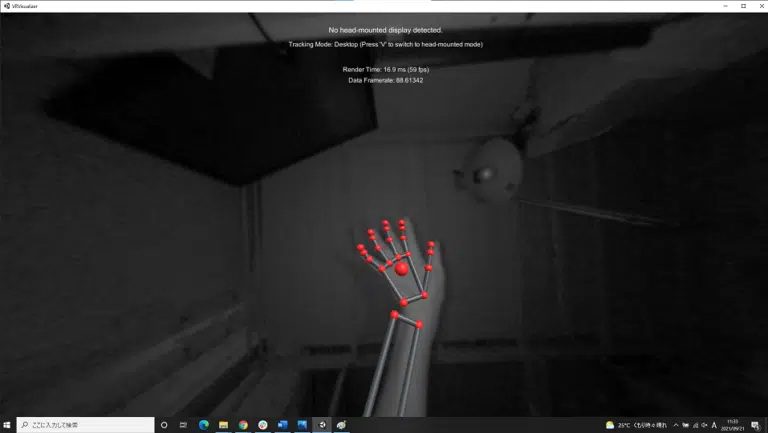This screenshot has height=433, width=768.
Task: Maximize the VRVisualizer window
Action: tap(743, 5)
